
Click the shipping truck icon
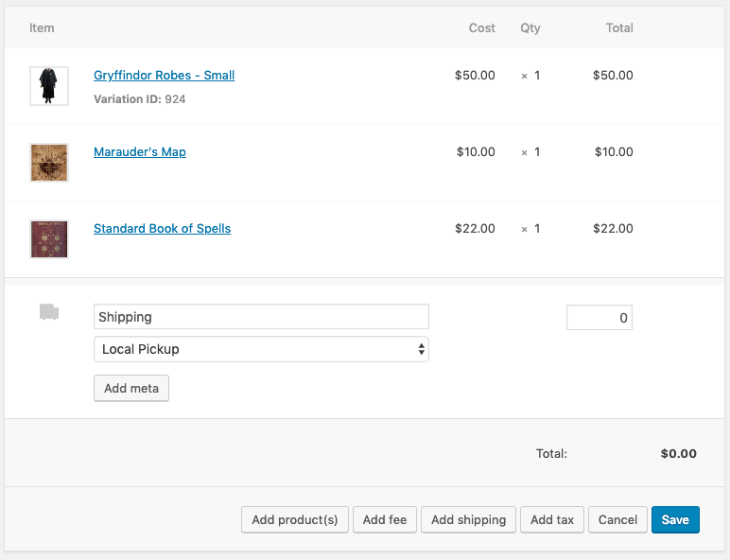(49, 312)
